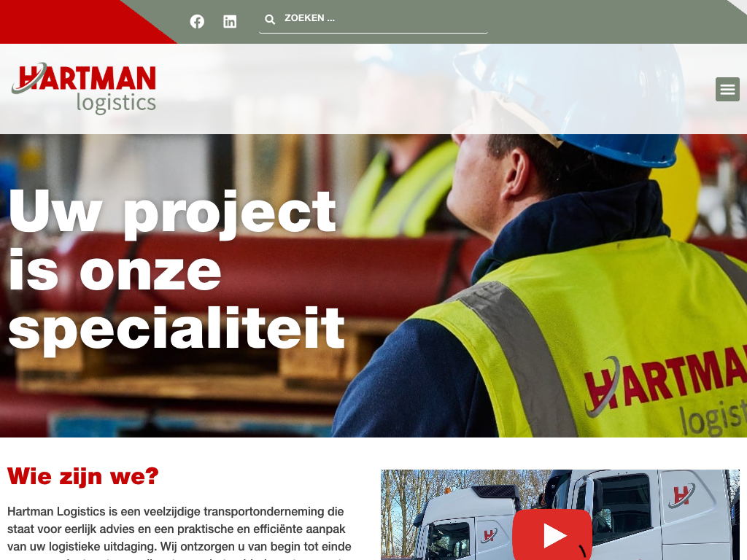Click the 'Wie zijn we?' heading
Image resolution: width=747 pixels, height=560 pixels.
[x=83, y=476]
